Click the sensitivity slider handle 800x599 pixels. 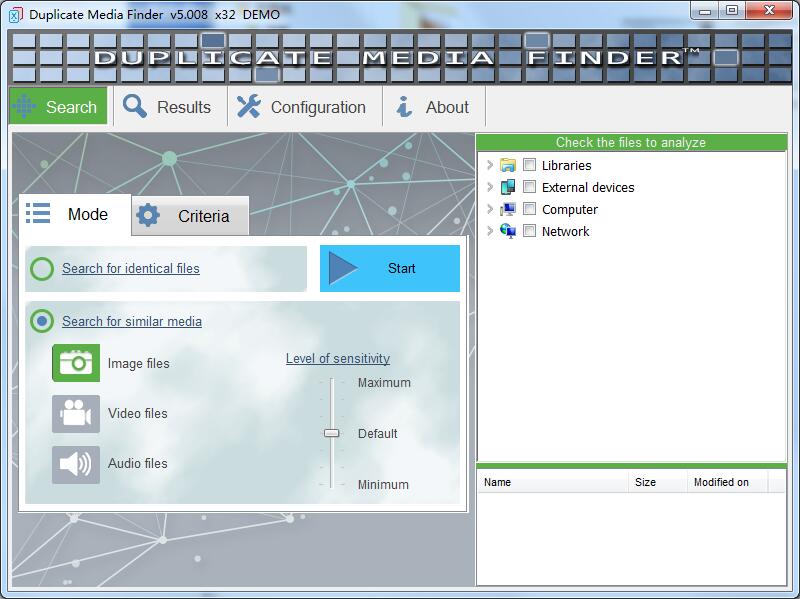click(x=332, y=433)
